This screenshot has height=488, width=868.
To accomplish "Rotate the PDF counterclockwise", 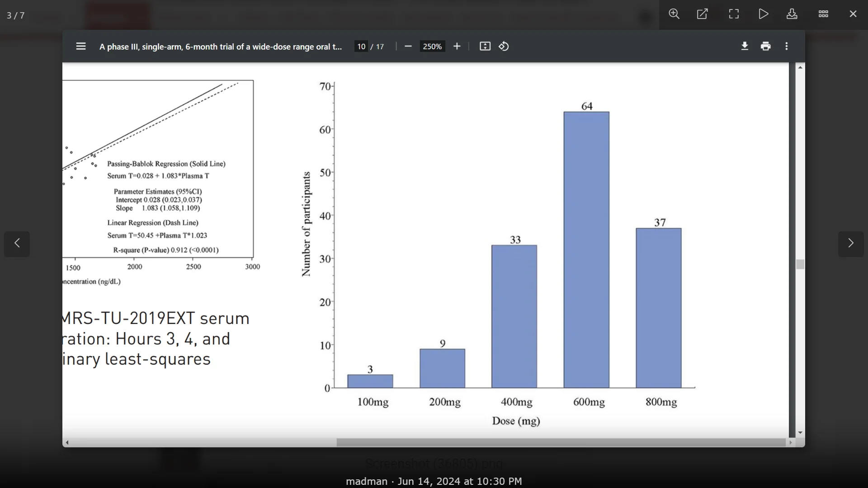I will pyautogui.click(x=505, y=47).
